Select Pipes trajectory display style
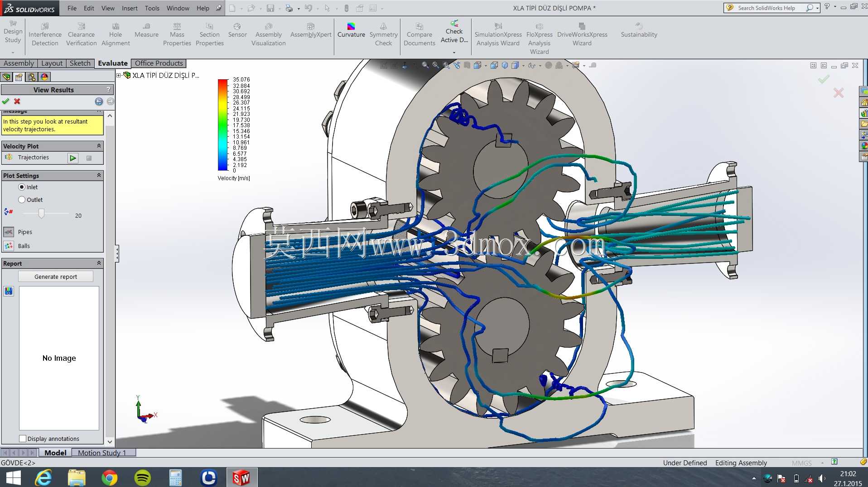 point(9,232)
